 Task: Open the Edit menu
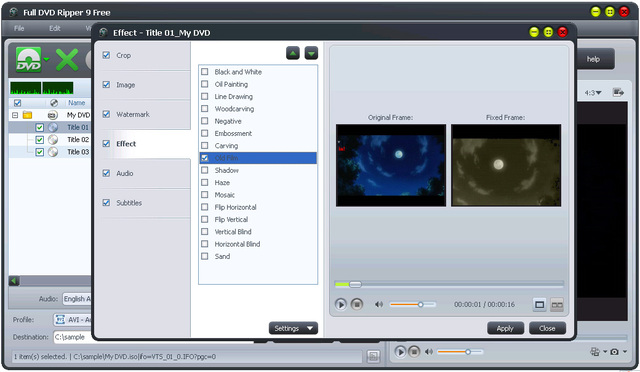[x=55, y=28]
